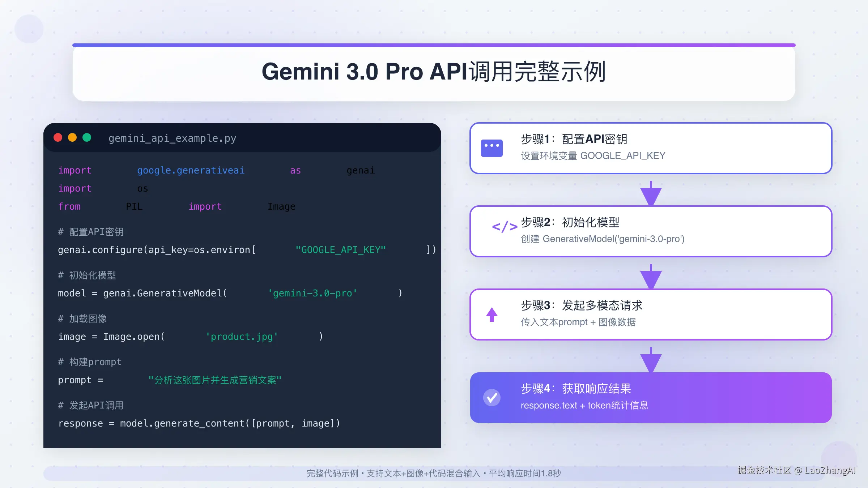Click the string "GOOGLE_API_KEY" in code
Screen dimensions: 868x488
341,250
